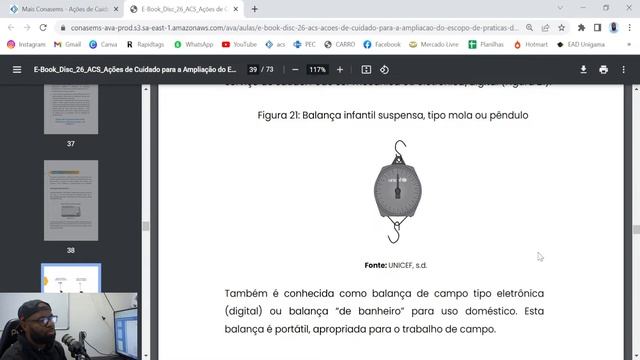
Task: Toggle the browser side panel
Action: point(597,28)
